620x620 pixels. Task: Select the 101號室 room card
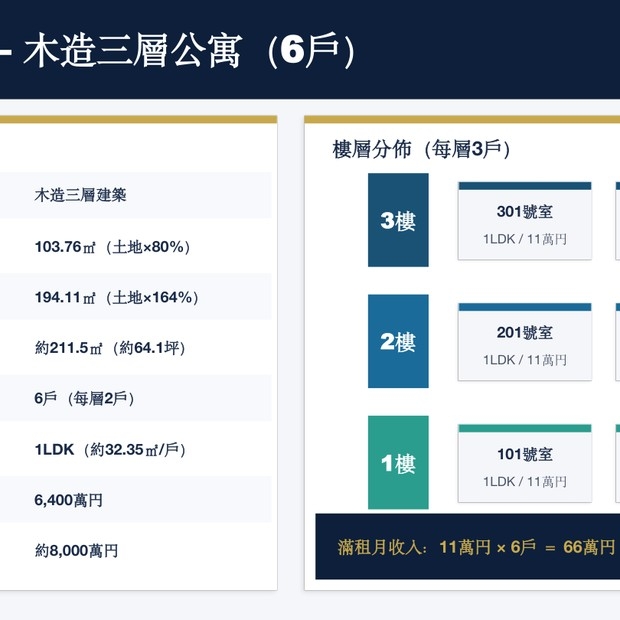pos(525,463)
